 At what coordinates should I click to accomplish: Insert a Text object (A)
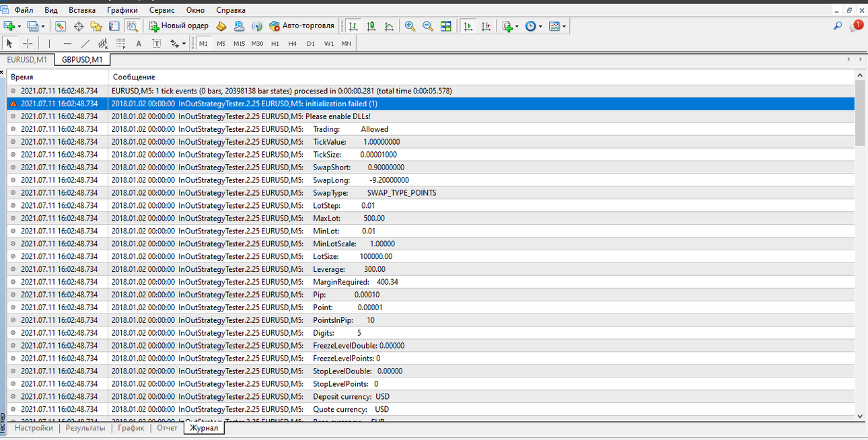(139, 43)
